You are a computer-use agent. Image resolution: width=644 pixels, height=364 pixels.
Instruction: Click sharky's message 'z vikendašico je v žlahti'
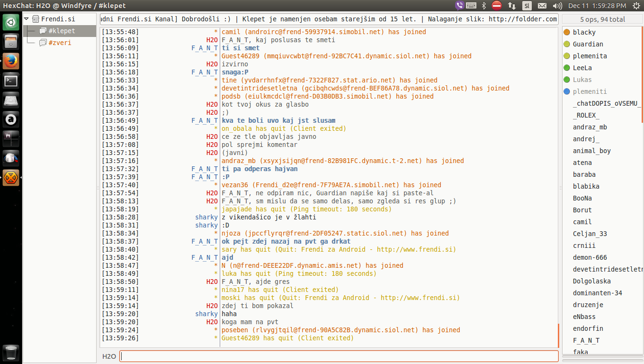[x=268, y=217]
